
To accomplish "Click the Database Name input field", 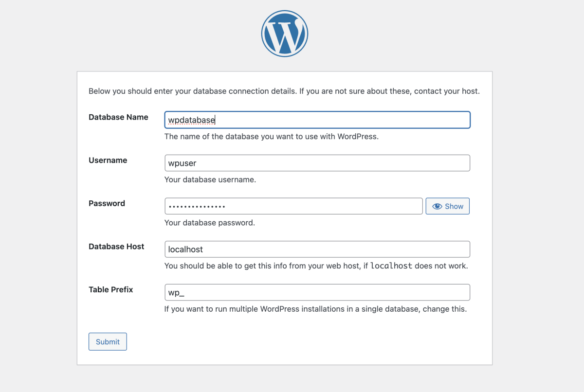I will click(x=317, y=120).
